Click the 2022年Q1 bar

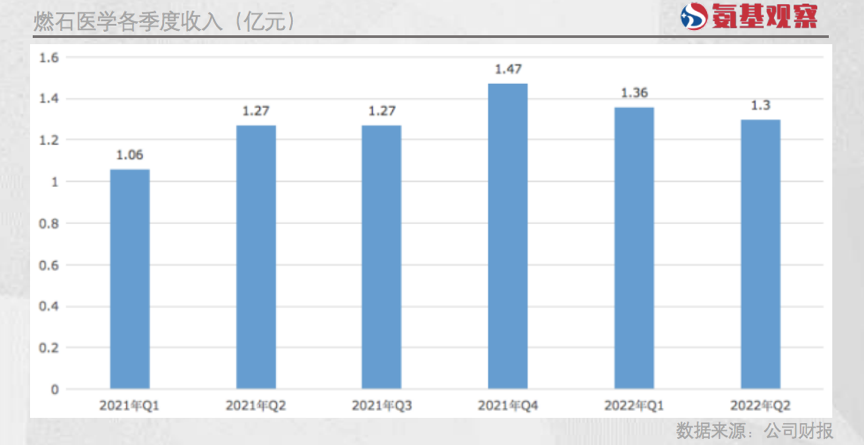(634, 248)
